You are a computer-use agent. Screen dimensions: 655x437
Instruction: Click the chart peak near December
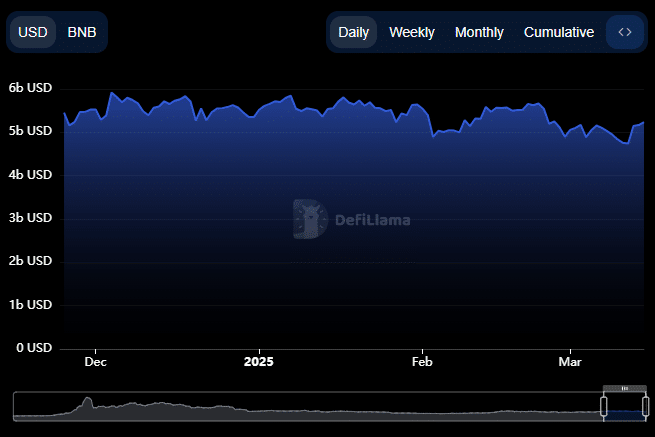(x=111, y=93)
